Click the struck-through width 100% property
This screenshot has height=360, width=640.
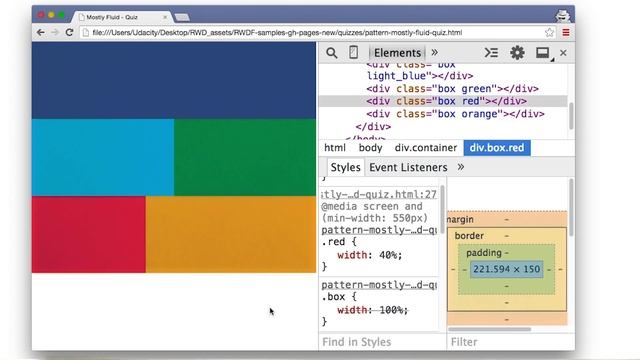click(372, 310)
